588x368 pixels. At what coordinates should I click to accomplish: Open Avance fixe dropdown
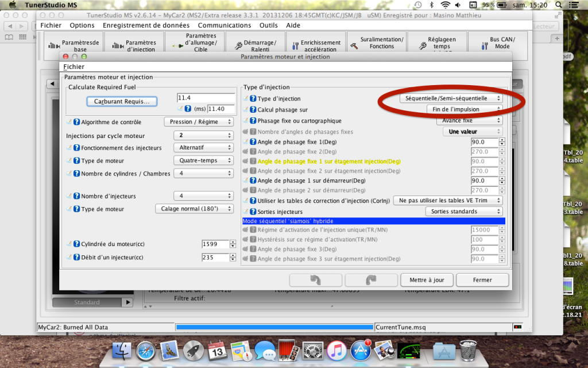point(469,121)
